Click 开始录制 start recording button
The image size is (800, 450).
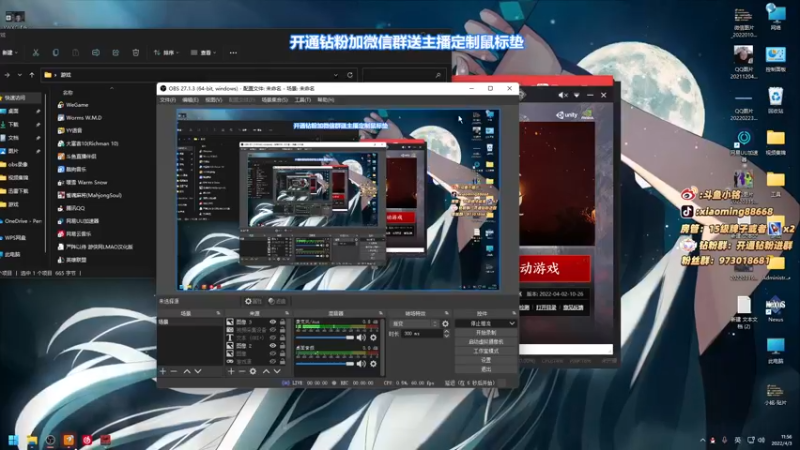486,333
